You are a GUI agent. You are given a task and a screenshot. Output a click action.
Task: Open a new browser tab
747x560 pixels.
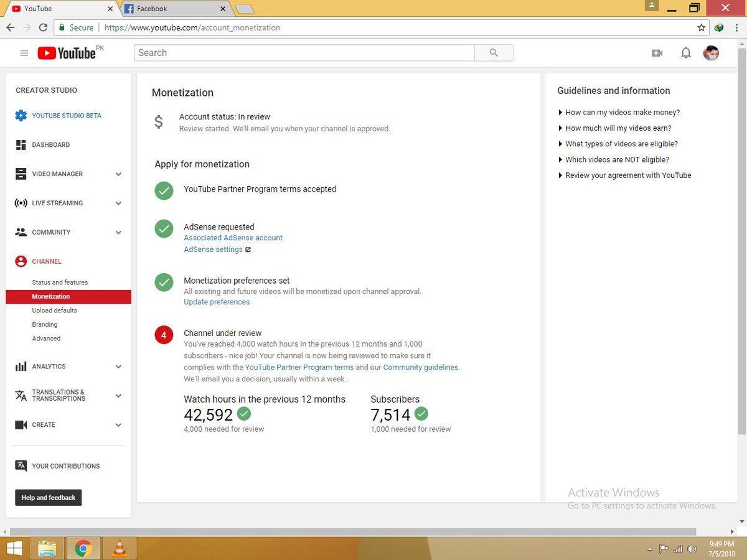245,9
